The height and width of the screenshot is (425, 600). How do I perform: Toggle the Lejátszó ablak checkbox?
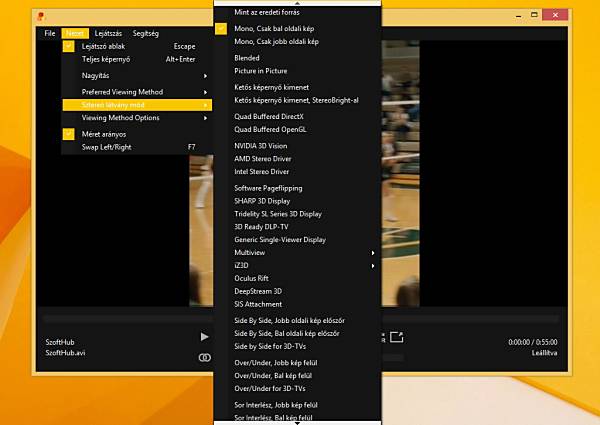tap(68, 46)
